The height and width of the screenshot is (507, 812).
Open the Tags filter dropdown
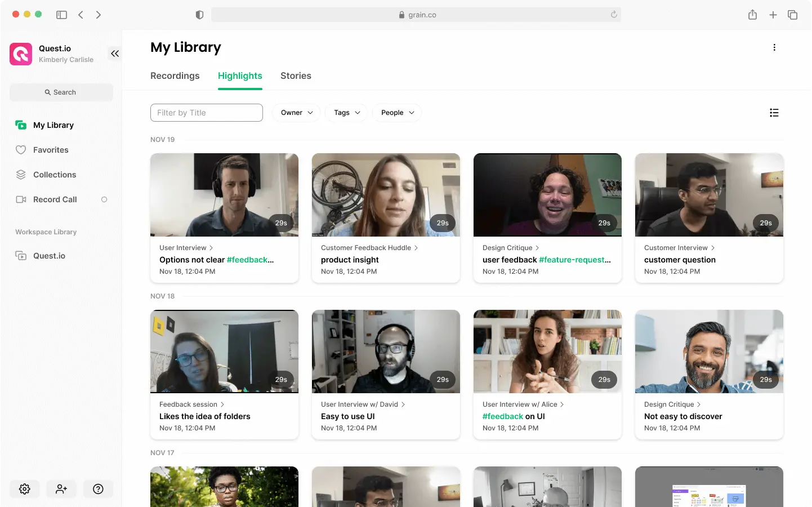click(347, 113)
